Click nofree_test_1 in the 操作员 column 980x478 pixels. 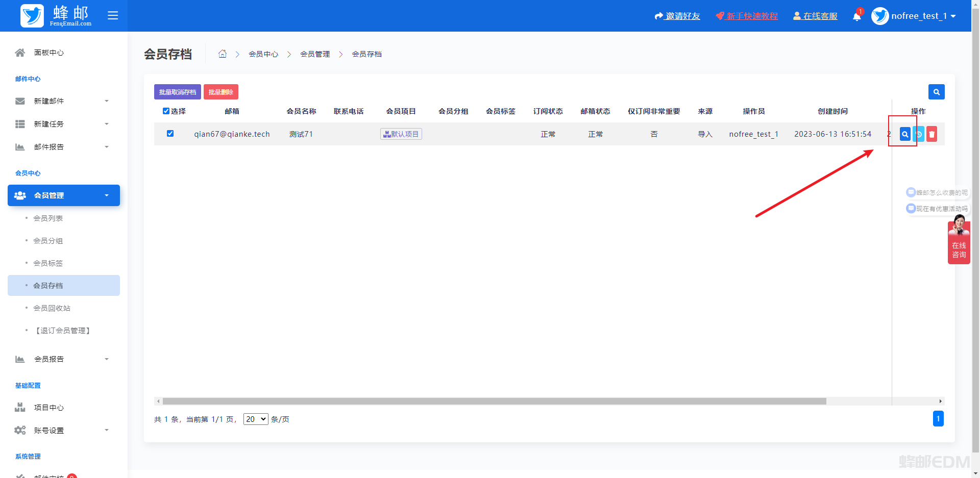click(x=753, y=134)
